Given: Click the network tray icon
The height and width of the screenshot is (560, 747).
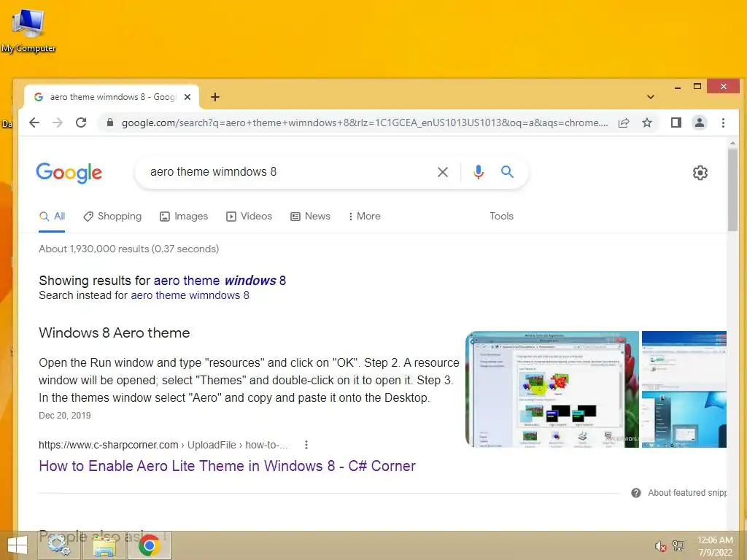Looking at the screenshot, I should click(x=678, y=545).
